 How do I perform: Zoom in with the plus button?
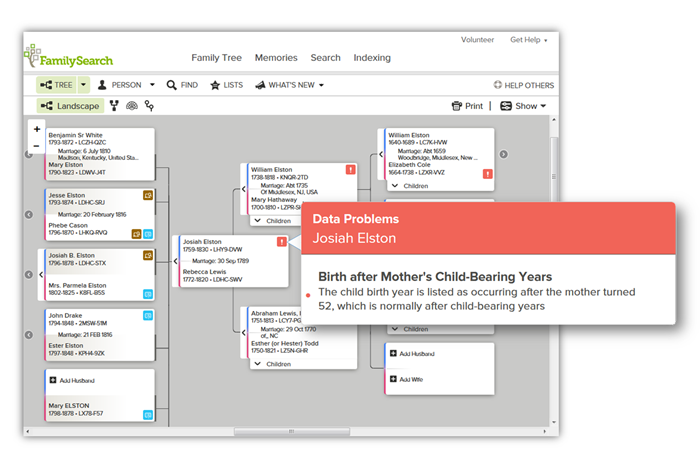pyautogui.click(x=37, y=129)
